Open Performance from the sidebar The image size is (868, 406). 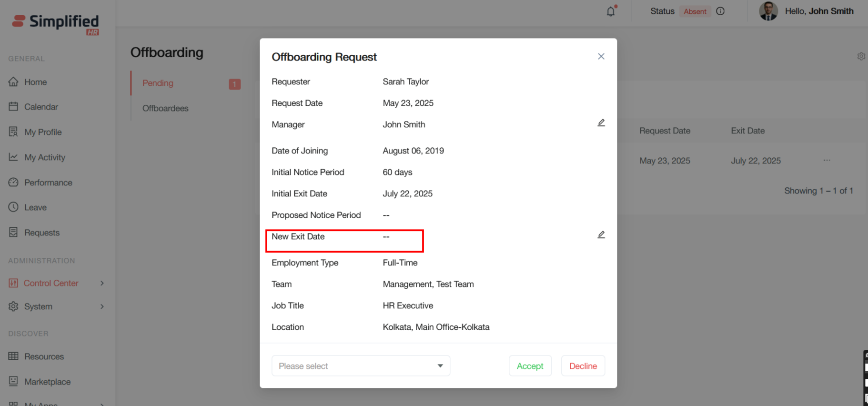click(48, 183)
